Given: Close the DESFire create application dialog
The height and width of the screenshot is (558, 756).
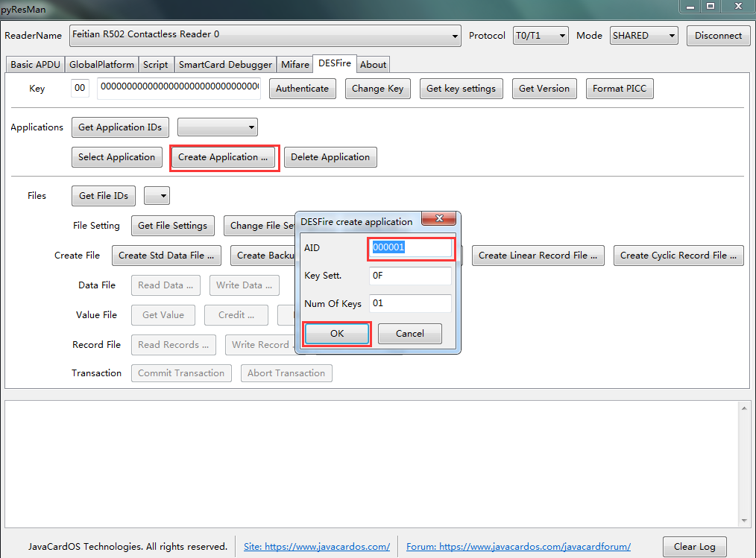Looking at the screenshot, I should [x=438, y=218].
